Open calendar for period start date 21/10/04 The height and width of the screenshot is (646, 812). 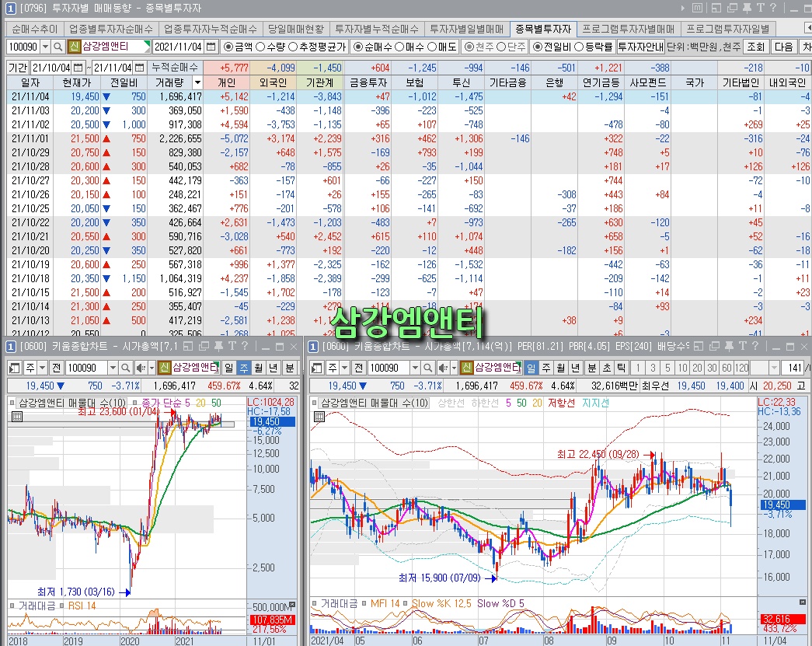78,68
